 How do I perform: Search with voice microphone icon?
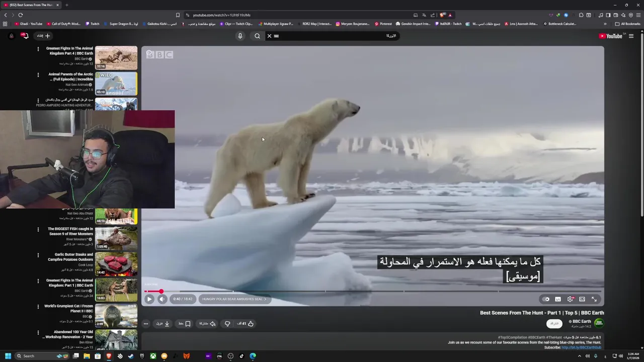[x=240, y=36]
